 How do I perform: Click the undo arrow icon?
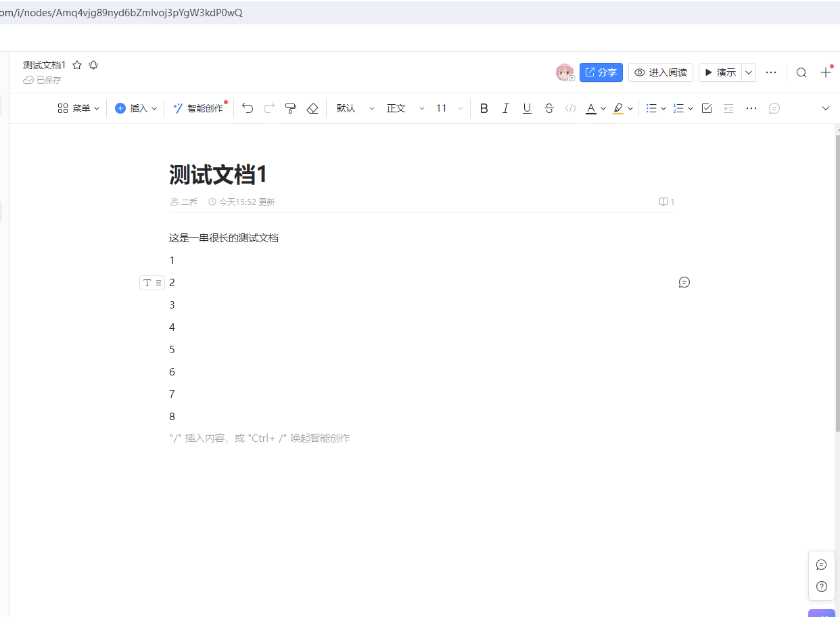click(248, 108)
